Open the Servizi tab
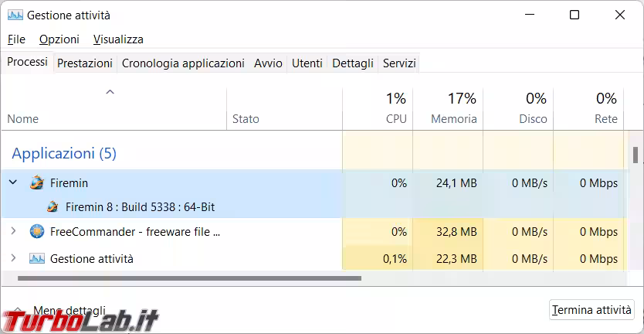The width and height of the screenshot is (644, 334). (399, 63)
